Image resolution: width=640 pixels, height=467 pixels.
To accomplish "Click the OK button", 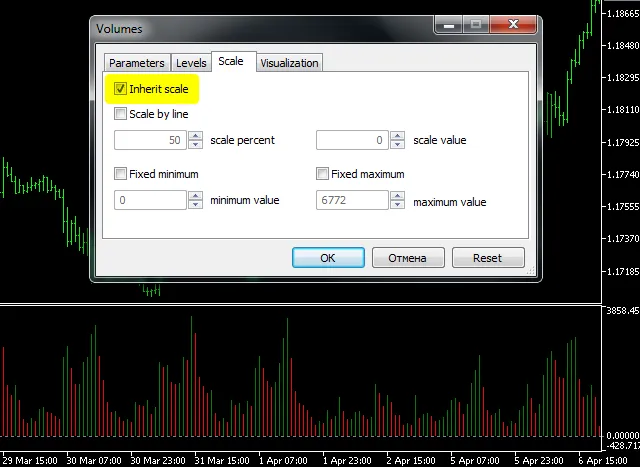I will tap(328, 258).
